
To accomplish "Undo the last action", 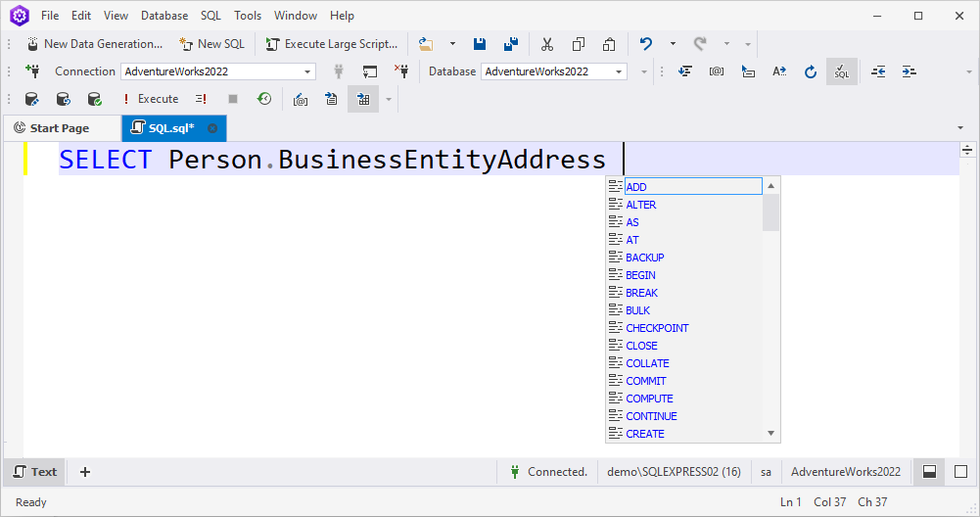I will pyautogui.click(x=645, y=44).
